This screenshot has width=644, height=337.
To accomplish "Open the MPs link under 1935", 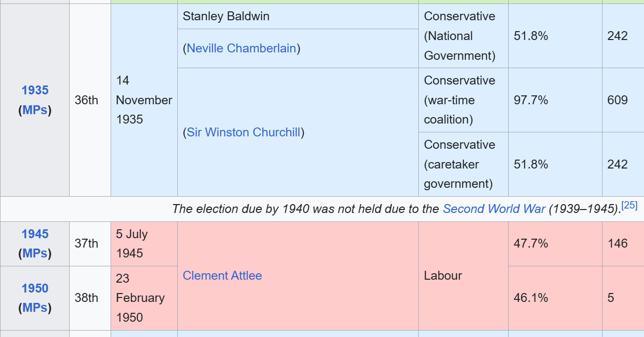I will [35, 110].
